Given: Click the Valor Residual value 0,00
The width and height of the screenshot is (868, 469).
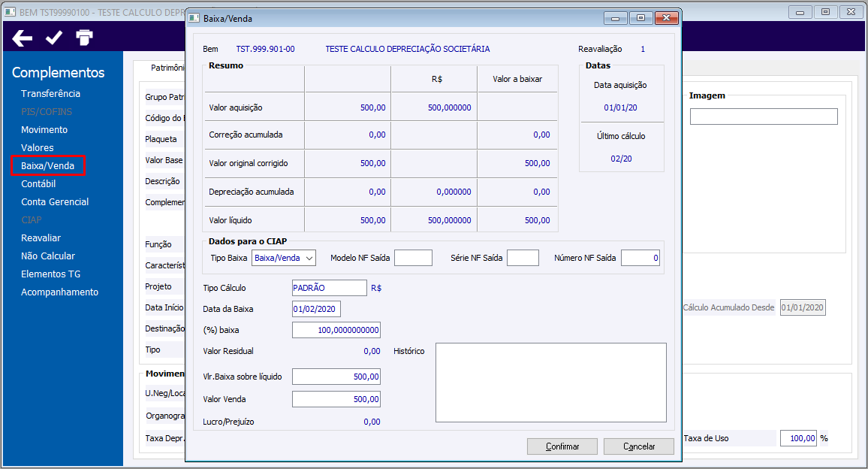Looking at the screenshot, I should click(372, 351).
